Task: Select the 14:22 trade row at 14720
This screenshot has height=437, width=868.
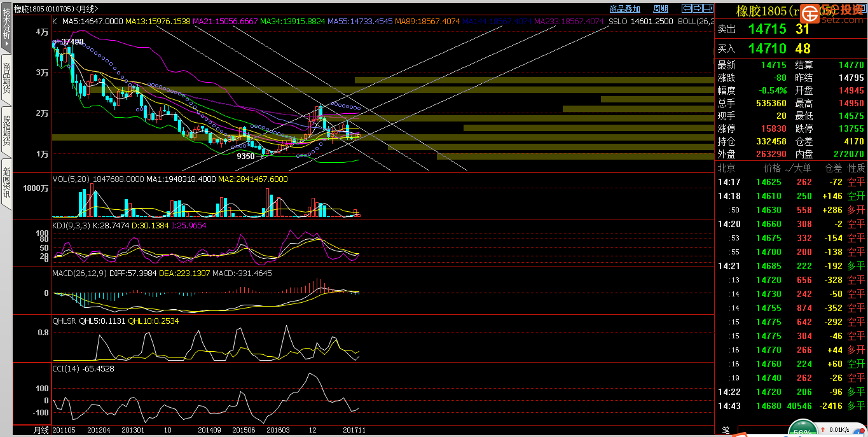Action: click(x=792, y=392)
